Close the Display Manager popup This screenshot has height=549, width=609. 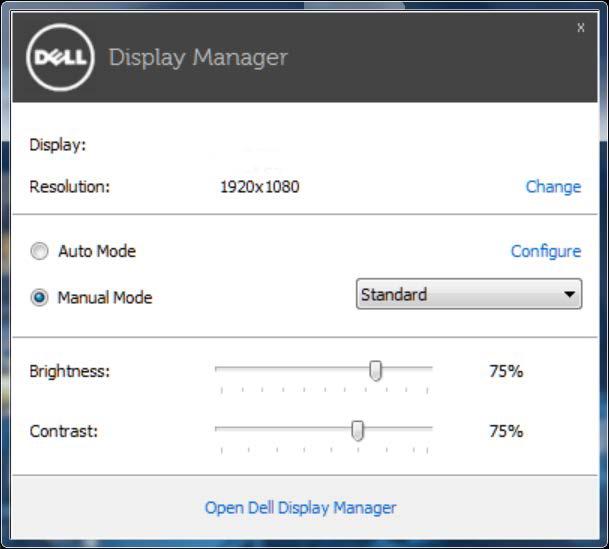coord(581,28)
